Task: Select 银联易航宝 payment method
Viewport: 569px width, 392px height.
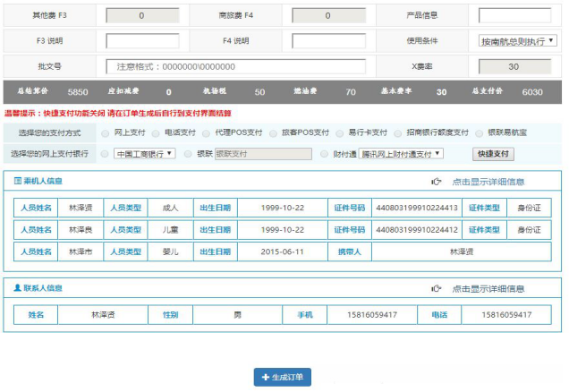Action: pos(479,133)
